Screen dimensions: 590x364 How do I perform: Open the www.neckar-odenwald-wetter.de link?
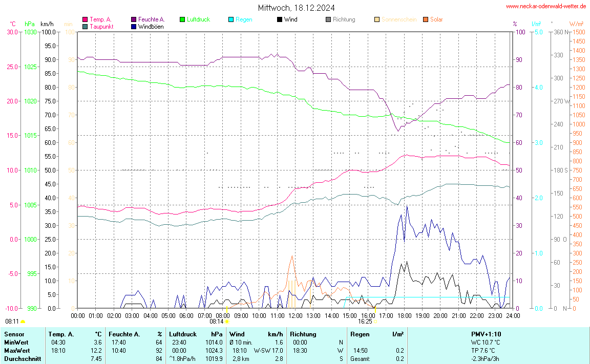coord(546,7)
